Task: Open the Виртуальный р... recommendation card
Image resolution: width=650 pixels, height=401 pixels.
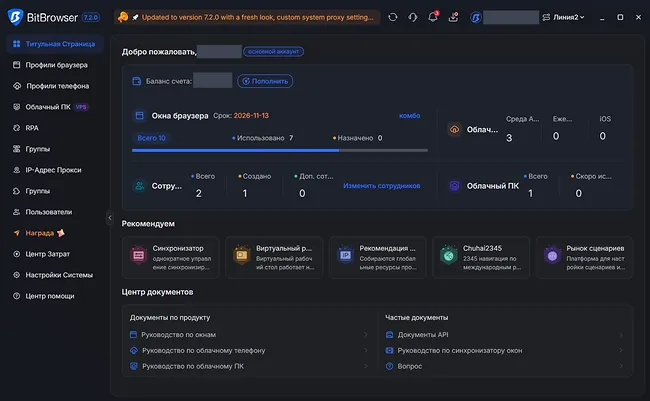Action: click(274, 257)
